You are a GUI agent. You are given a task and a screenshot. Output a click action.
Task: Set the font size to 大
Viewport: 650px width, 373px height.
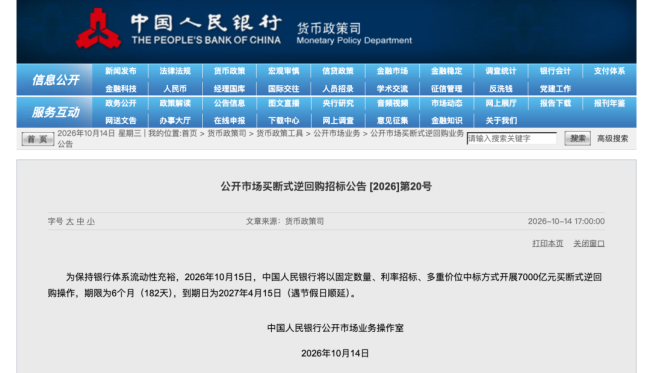pyautogui.click(x=70, y=221)
